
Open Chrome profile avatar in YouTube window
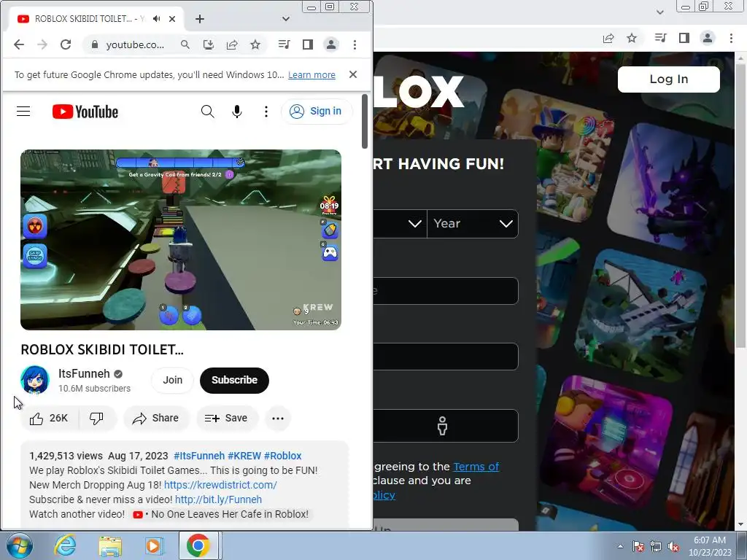[x=331, y=44]
